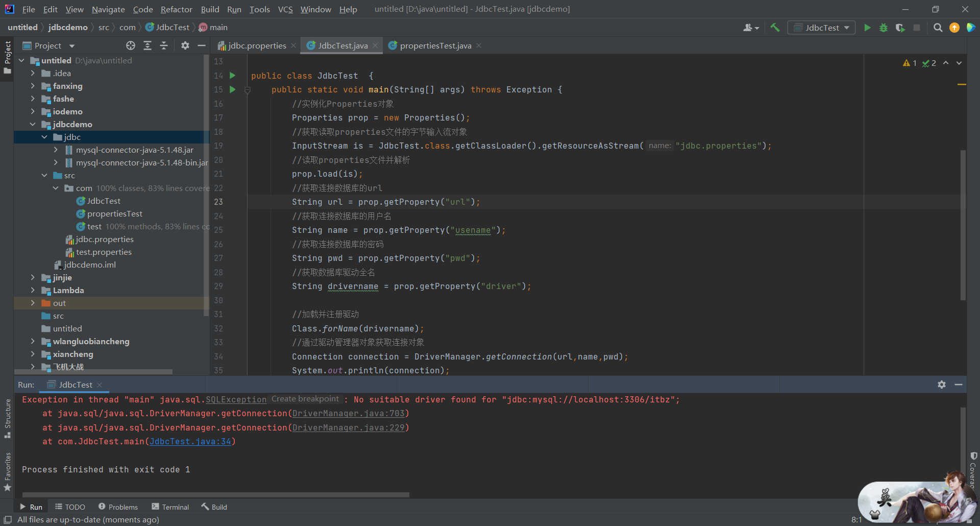Expand the .idea folder
Viewport: 980px width, 526px height.
click(x=33, y=73)
